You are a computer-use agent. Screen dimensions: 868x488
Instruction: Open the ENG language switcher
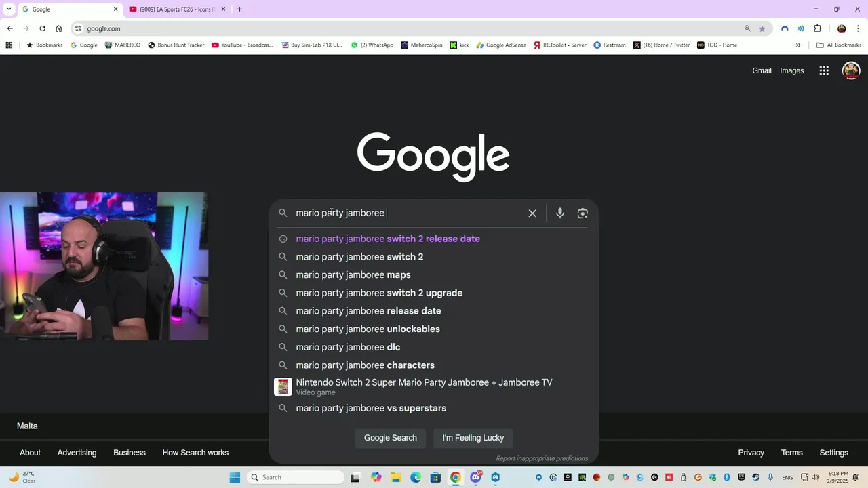pos(787,477)
